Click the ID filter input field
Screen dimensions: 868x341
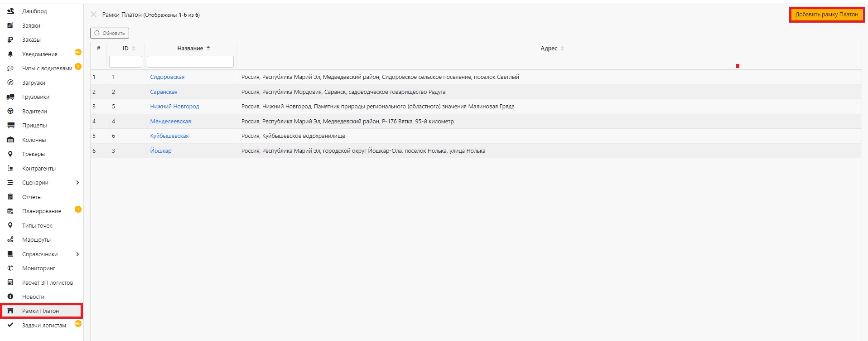(125, 62)
